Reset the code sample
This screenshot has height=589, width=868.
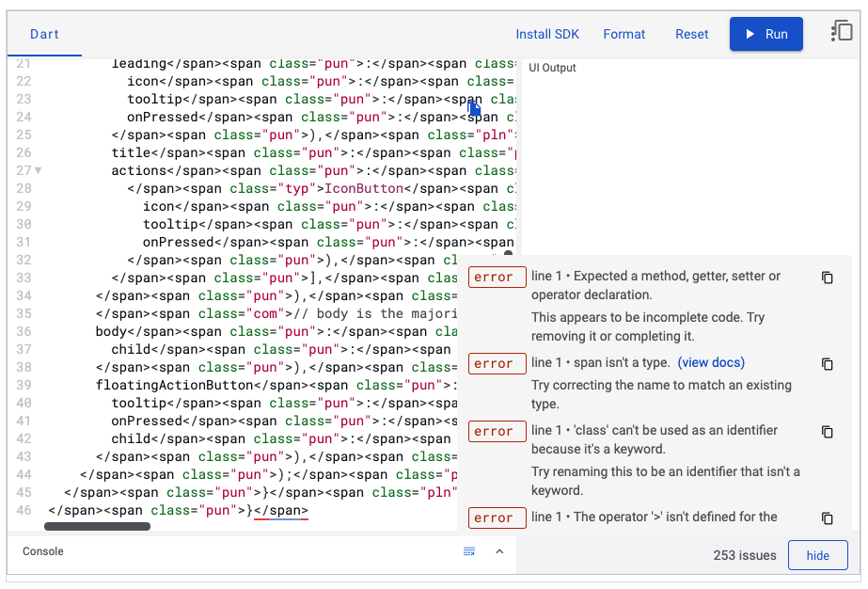click(691, 35)
